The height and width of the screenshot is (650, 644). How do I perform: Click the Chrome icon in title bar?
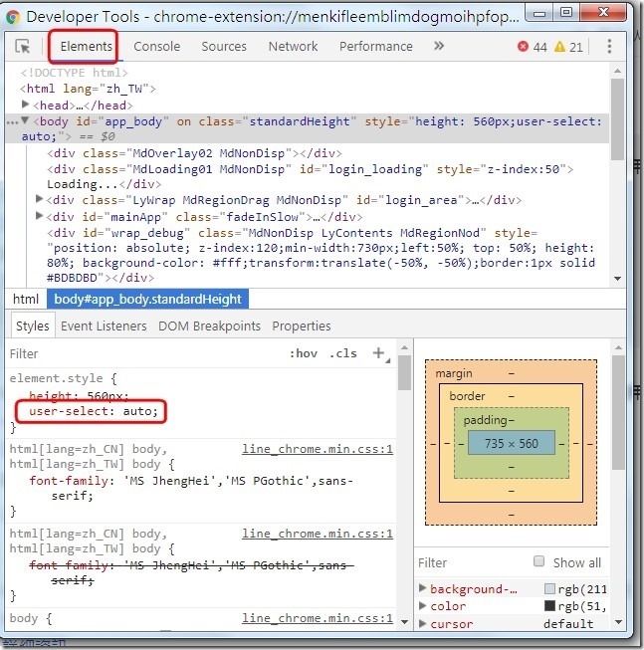click(13, 17)
